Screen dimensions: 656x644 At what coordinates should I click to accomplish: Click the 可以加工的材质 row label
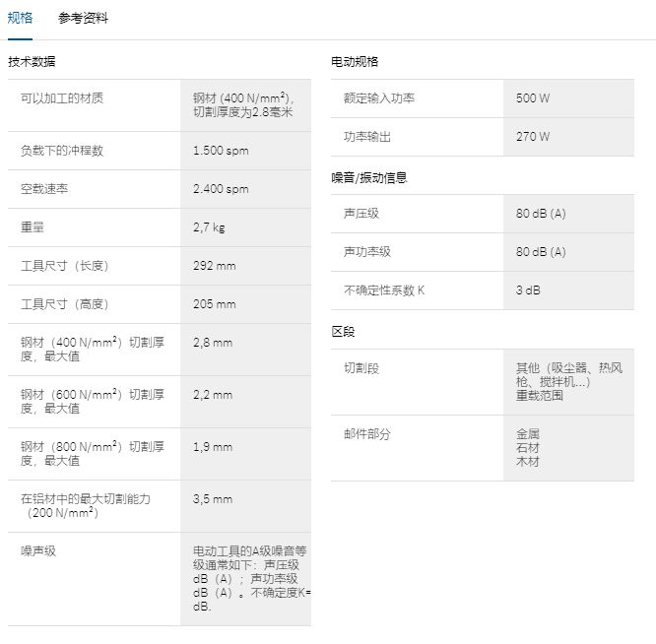[x=62, y=98]
